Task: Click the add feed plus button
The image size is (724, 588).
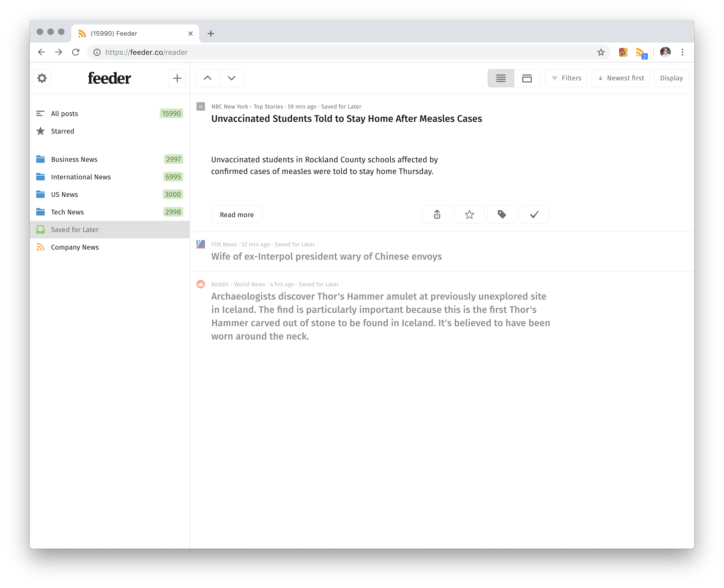Action: pos(177,78)
